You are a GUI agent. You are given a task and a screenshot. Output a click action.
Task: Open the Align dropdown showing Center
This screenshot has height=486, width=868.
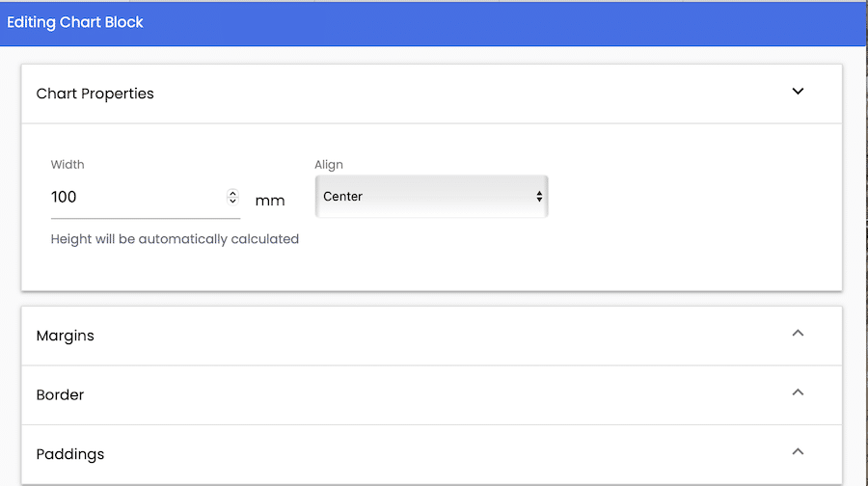431,197
